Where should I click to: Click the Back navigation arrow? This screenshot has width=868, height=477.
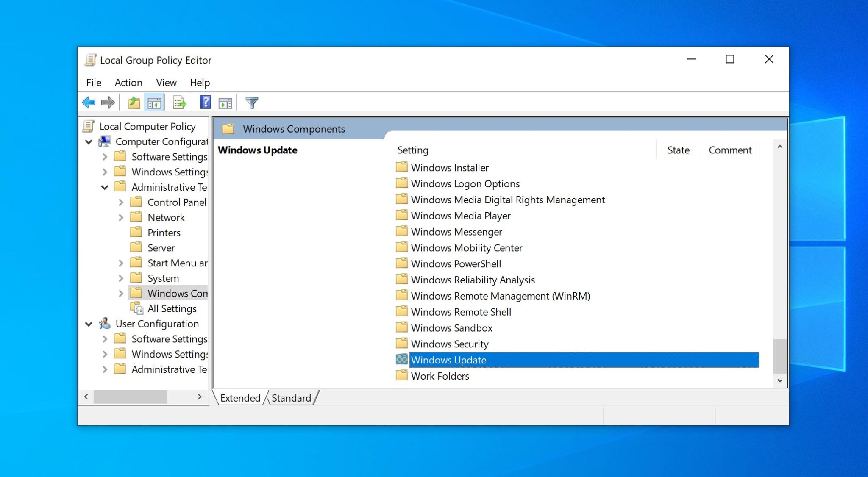point(89,102)
